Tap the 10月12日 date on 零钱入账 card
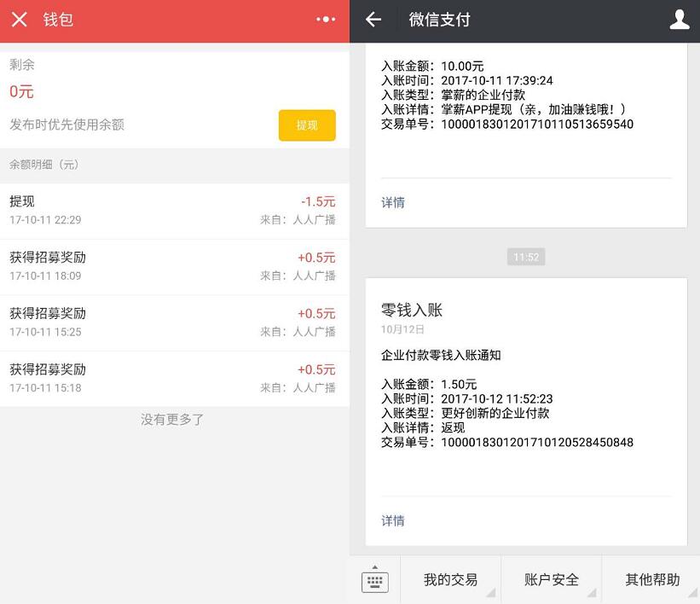 tap(402, 329)
